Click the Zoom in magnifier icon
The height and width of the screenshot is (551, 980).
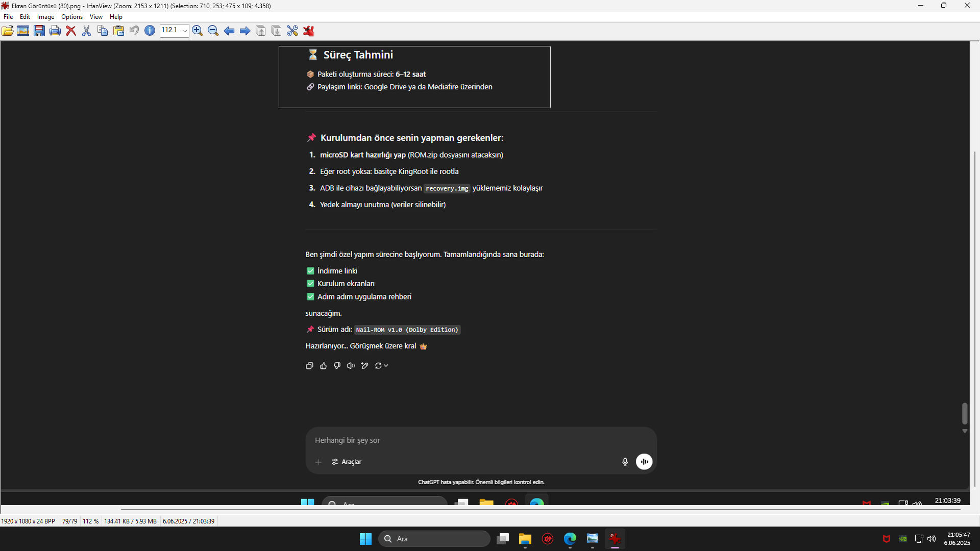[198, 31]
